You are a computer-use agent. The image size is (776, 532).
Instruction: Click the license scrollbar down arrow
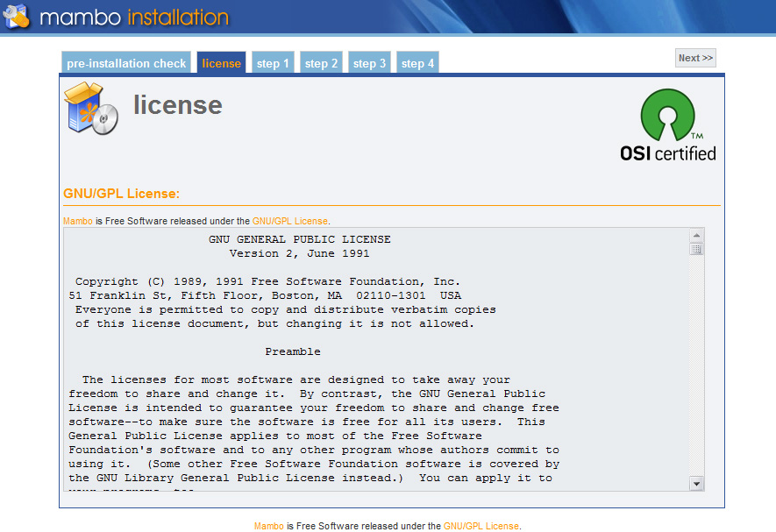coord(696,484)
